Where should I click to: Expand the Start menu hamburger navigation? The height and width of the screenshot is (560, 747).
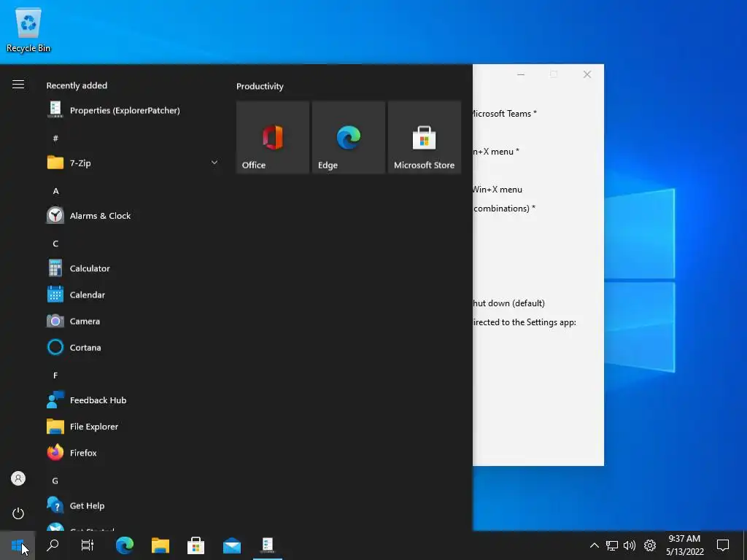(18, 85)
